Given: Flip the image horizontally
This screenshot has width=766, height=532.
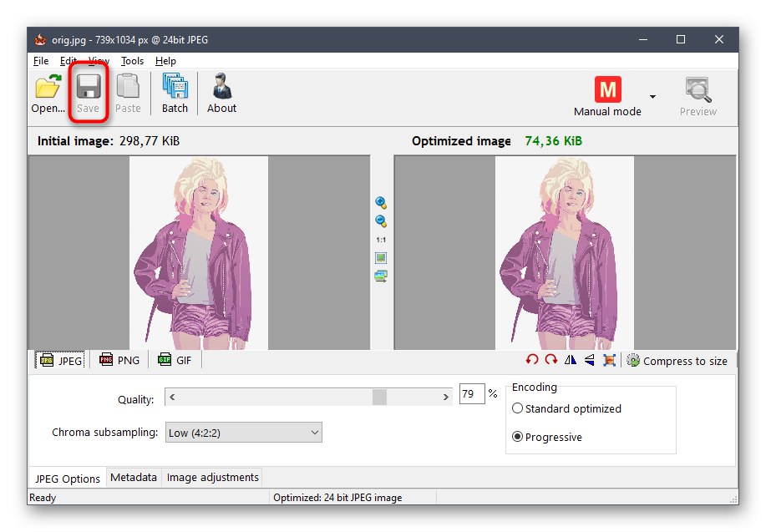Looking at the screenshot, I should (570, 360).
